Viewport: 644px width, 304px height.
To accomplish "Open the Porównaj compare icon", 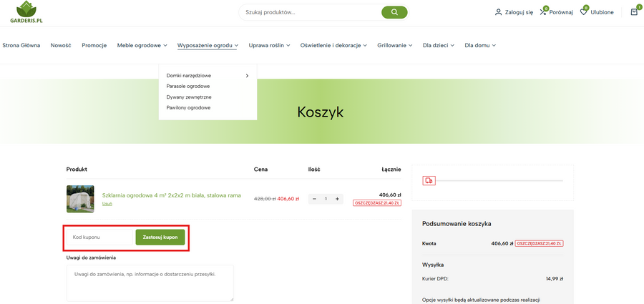I will [x=543, y=12].
